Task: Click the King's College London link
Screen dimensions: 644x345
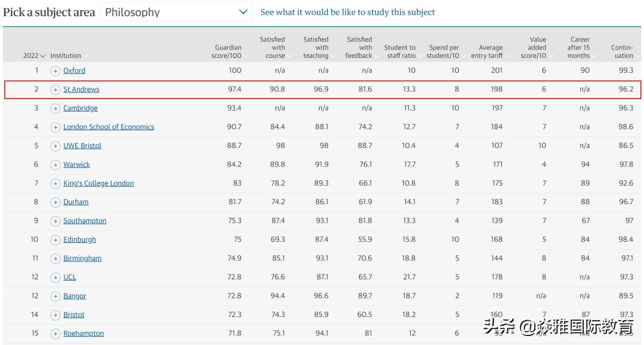Action: pyautogui.click(x=98, y=183)
